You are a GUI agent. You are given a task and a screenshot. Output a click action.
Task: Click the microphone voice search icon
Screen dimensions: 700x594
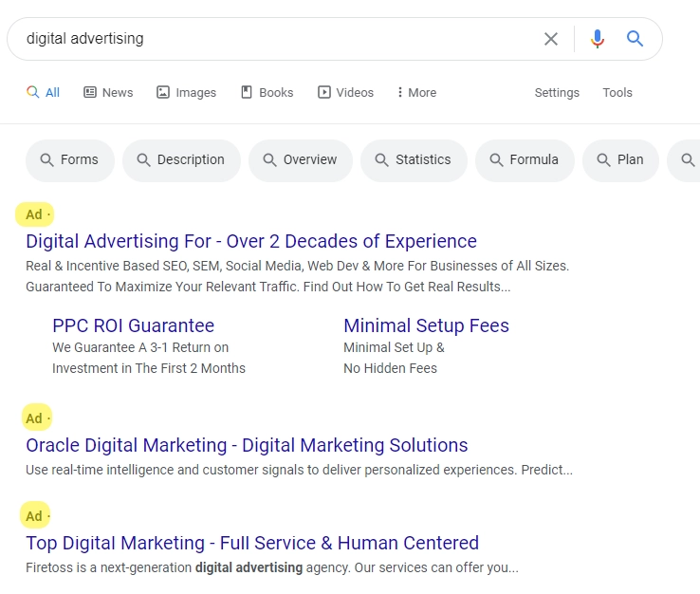pos(597,39)
